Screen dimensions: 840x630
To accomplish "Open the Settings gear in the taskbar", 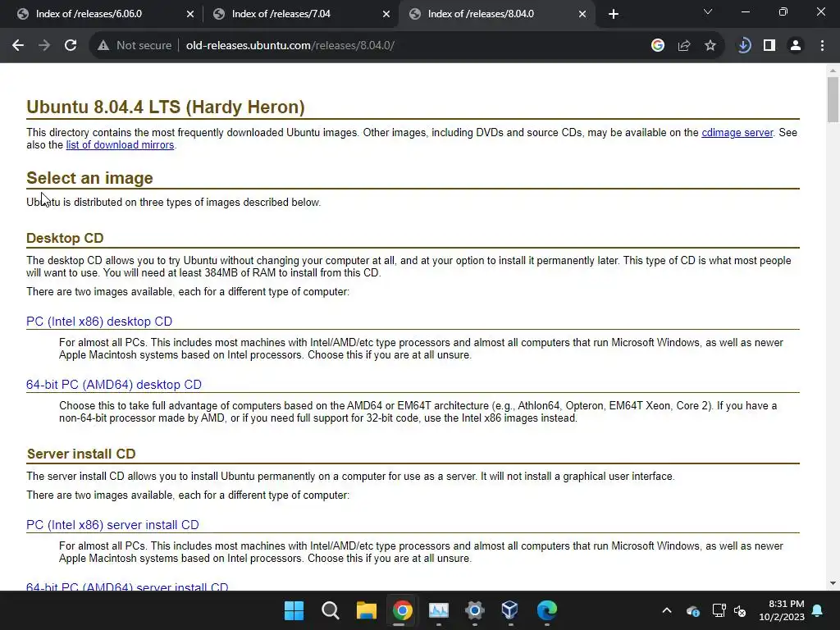I will tap(475, 610).
